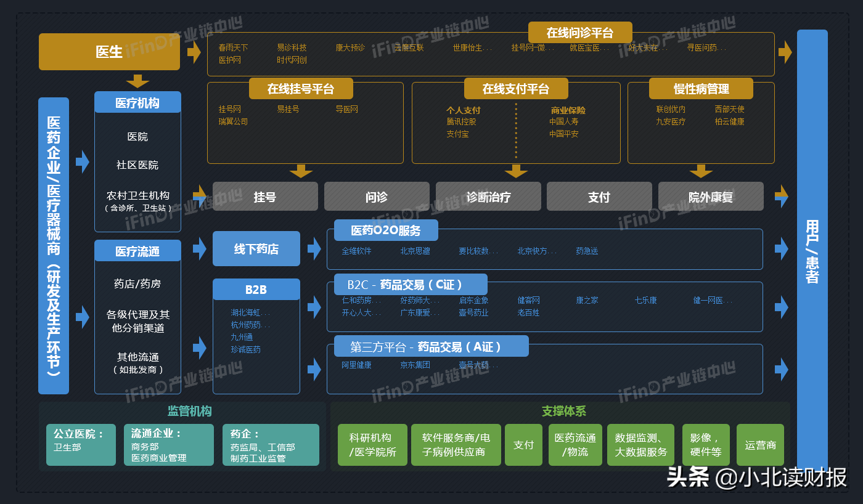Image resolution: width=863 pixels, height=504 pixels.
Task: Select the 公立医院 regulator box
Action: pyautogui.click(x=81, y=445)
